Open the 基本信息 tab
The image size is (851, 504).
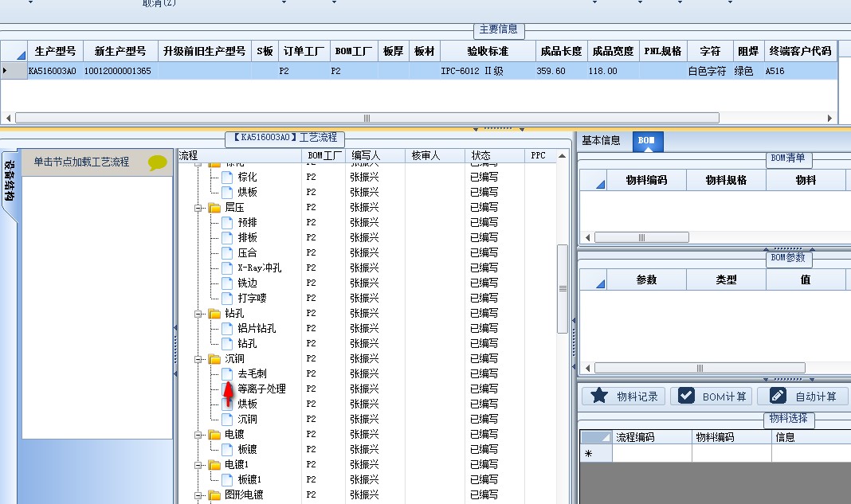tap(602, 140)
